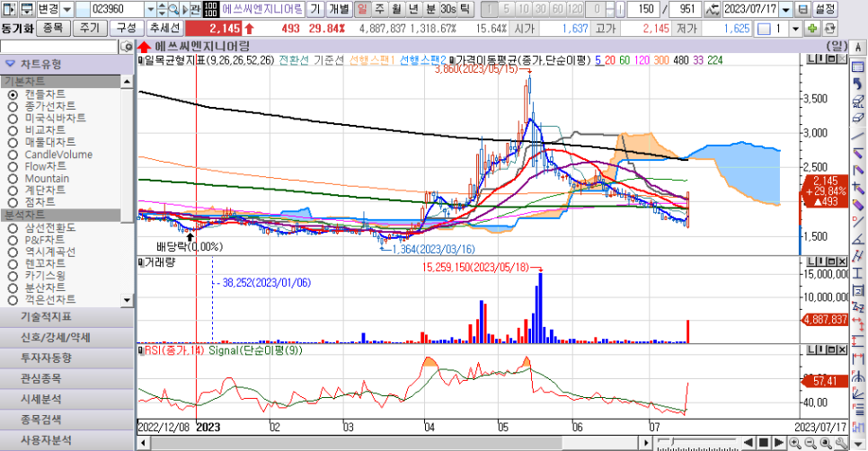The image size is (868, 451).
Task: Click the save disk icon near date
Action: [802, 9]
